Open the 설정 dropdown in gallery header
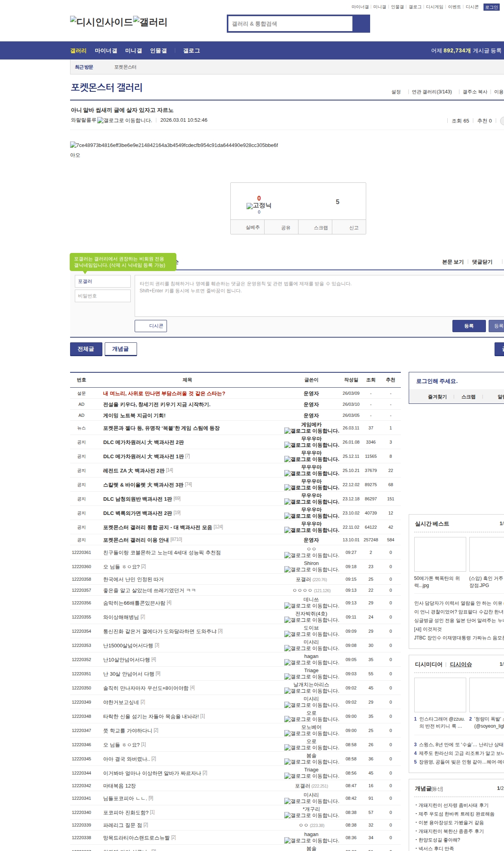This screenshot has height=851, width=504. (396, 92)
